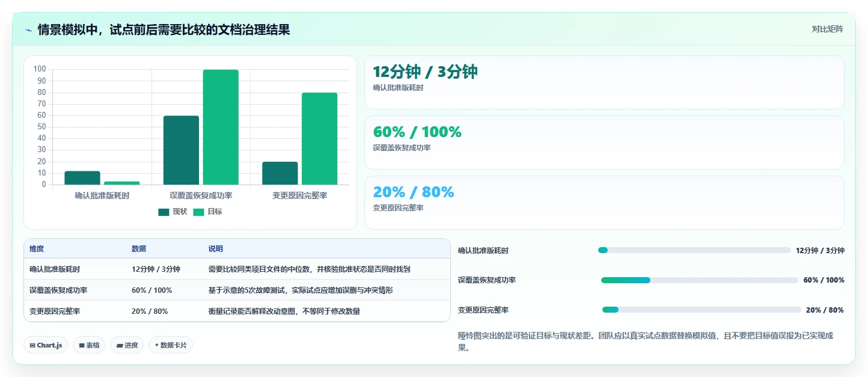Click description starting 基于示意的5次故障测试
868x377 pixels.
301,290
